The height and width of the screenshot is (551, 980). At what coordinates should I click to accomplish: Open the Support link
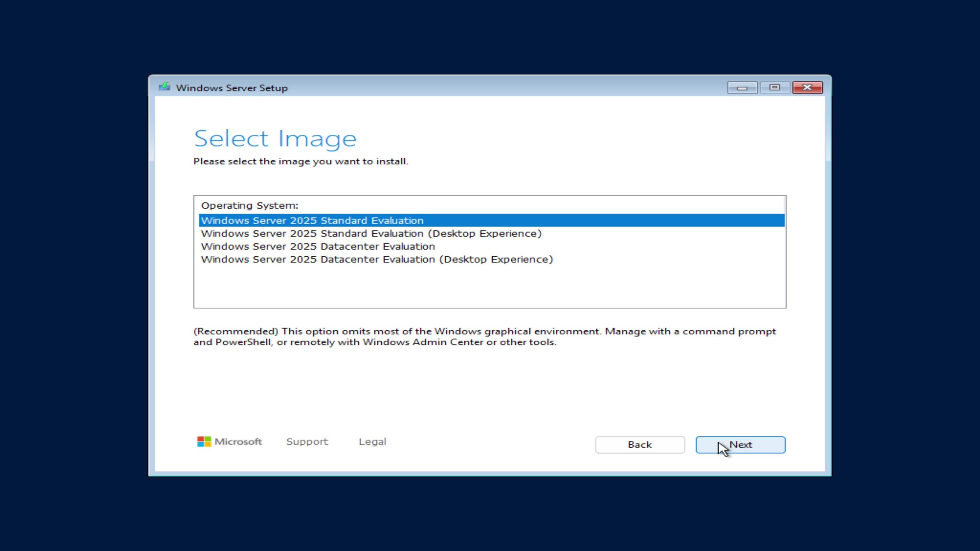click(307, 442)
